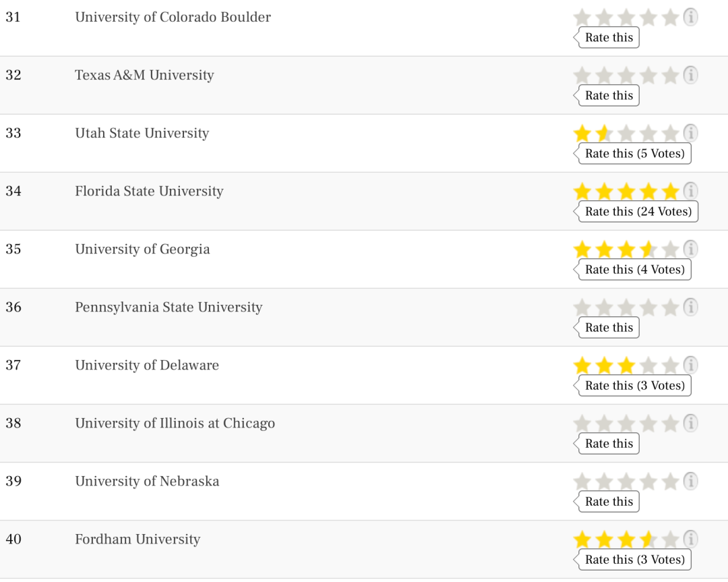Viewport: 728px width, 582px height.
Task: Open info icon for Utah State University
Action: pos(690,134)
